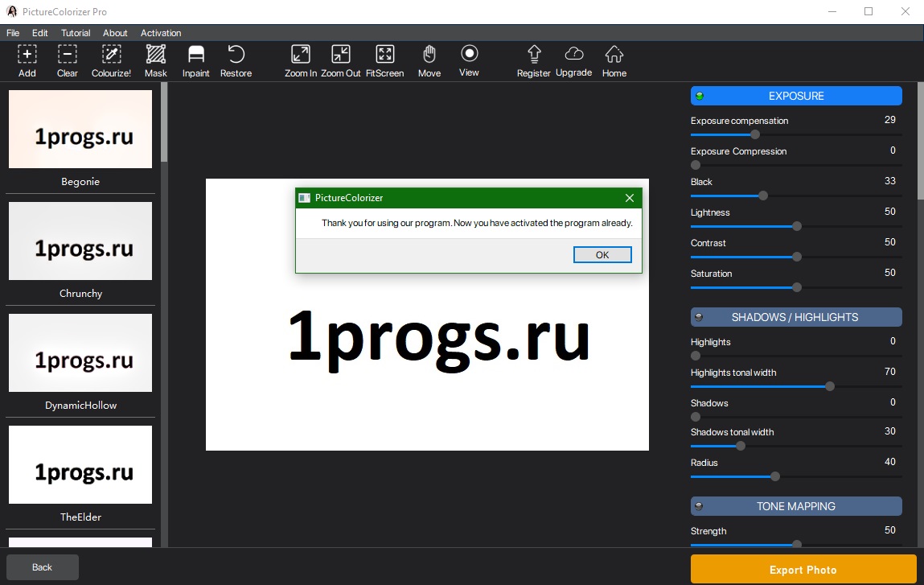Click the Zoom Out icon

click(341, 54)
